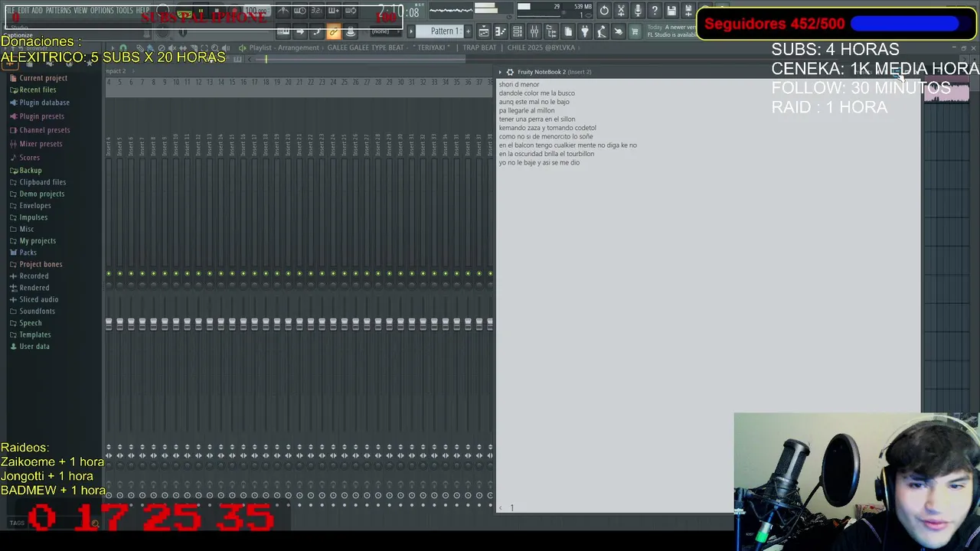The image size is (980, 551).
Task: Click Fruity NoteBook previous page arrow
Action: click(x=501, y=507)
